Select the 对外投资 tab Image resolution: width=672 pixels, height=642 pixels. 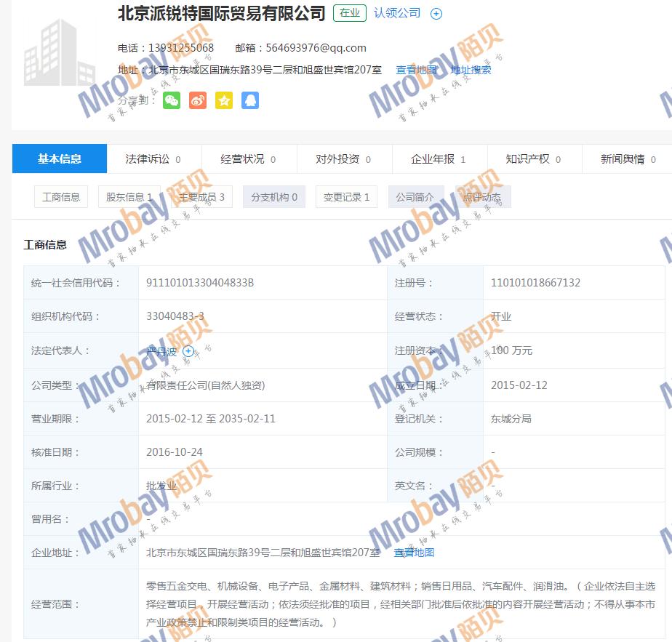(x=343, y=159)
